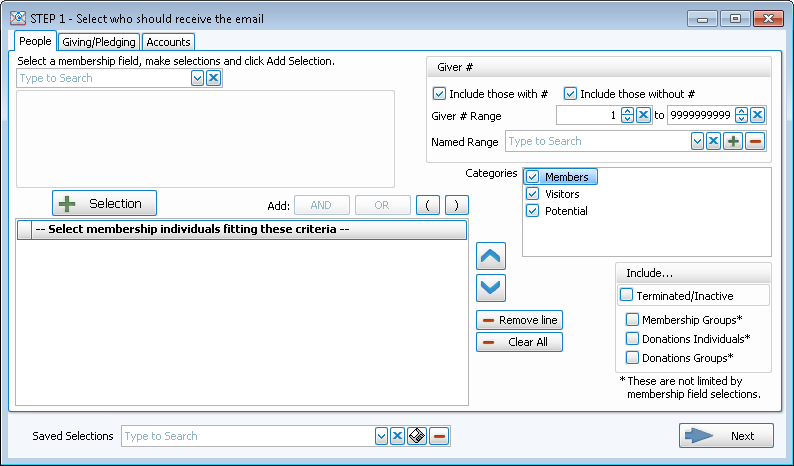Open the membership field dropdown
The height and width of the screenshot is (466, 794).
click(x=197, y=78)
